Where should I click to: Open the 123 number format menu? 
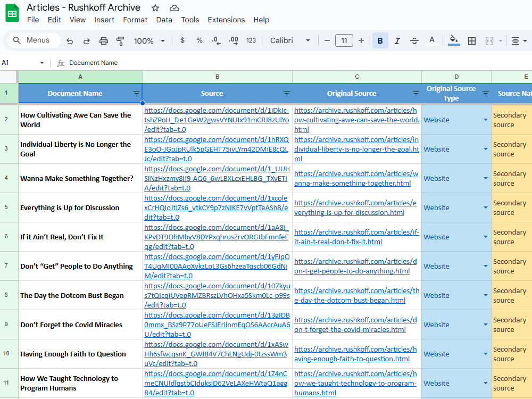tap(251, 40)
